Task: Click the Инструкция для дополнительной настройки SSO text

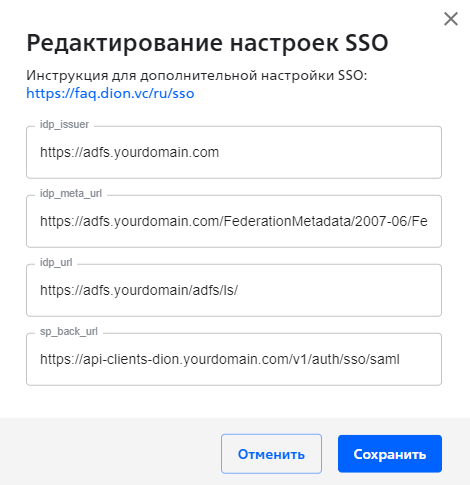Action: pyautogui.click(x=197, y=75)
